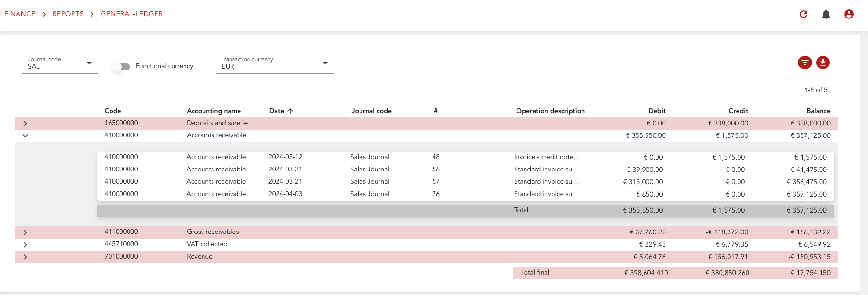Click the refresh icon in header
The height and width of the screenshot is (295, 868).
(803, 14)
